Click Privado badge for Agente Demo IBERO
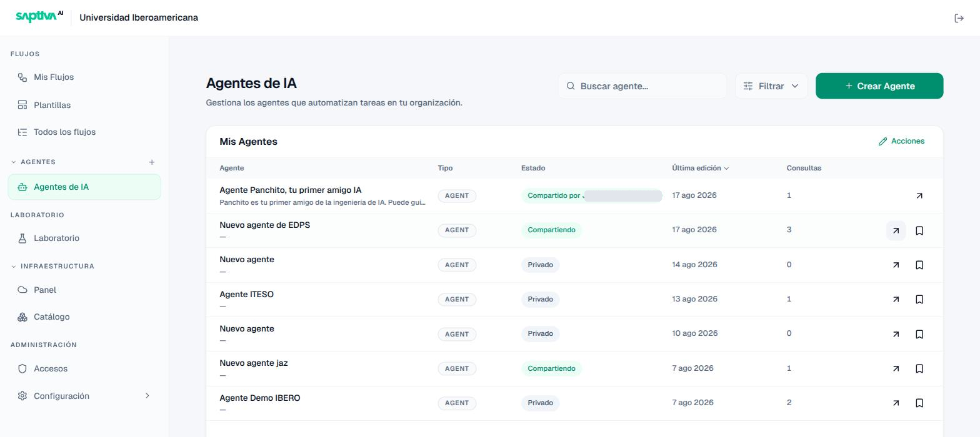The height and width of the screenshot is (437, 980). point(540,403)
